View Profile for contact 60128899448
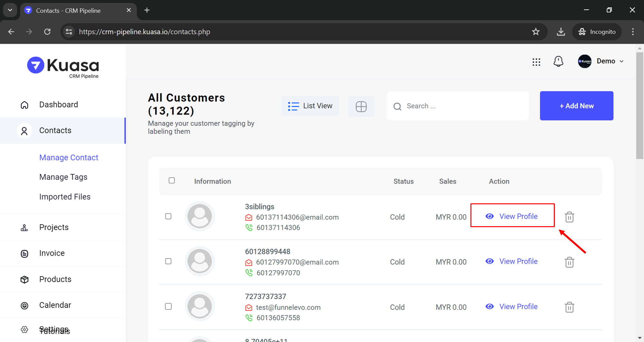The image size is (644, 342). click(x=518, y=261)
